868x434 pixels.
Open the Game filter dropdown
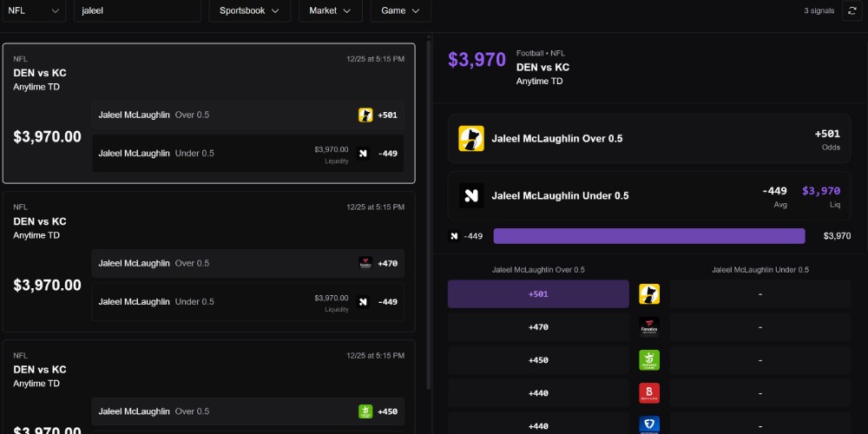click(401, 10)
